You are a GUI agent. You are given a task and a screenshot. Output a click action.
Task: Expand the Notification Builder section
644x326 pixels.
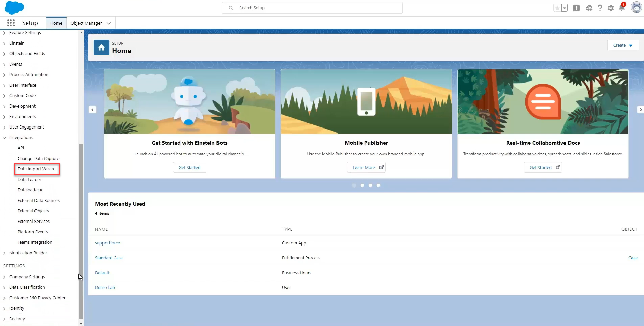click(4, 253)
